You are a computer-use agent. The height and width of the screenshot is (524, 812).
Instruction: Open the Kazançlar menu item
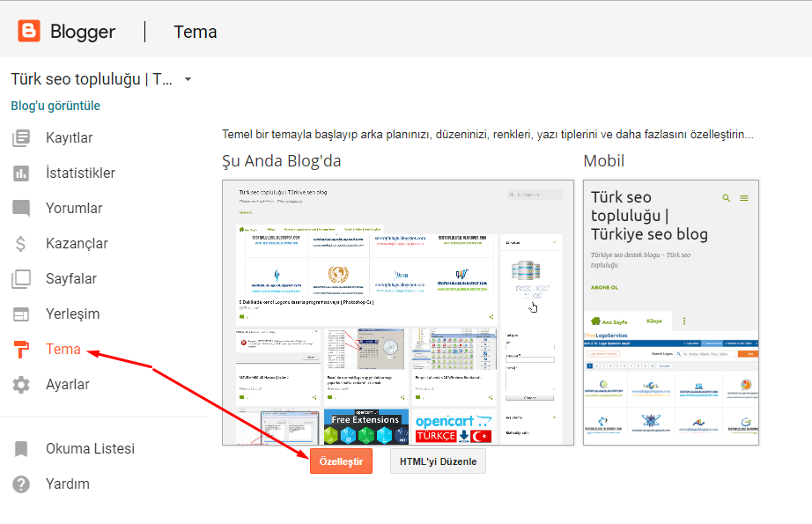click(x=77, y=243)
